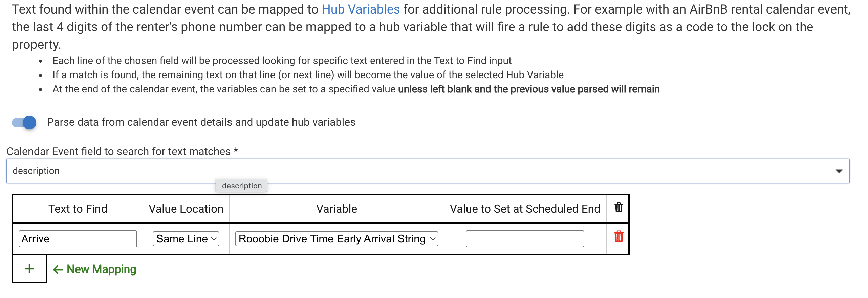Click the New Mapping green label
The image size is (868, 298).
coord(102,269)
